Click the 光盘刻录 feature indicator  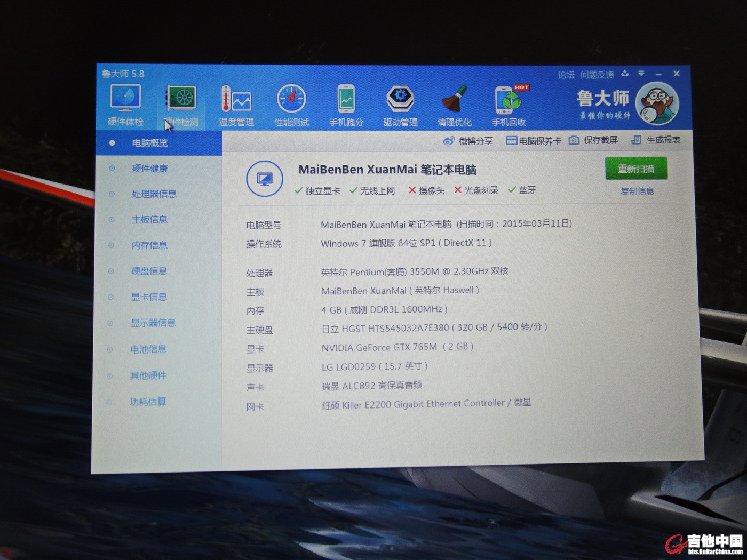(476, 190)
